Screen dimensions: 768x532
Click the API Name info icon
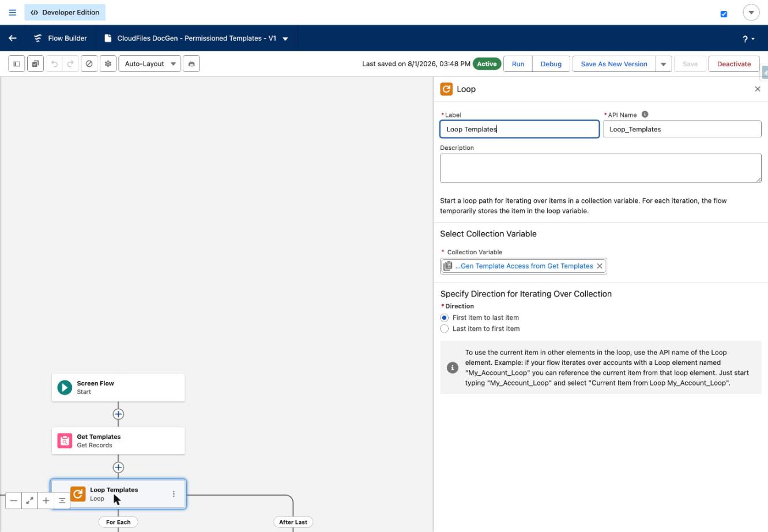pos(645,114)
